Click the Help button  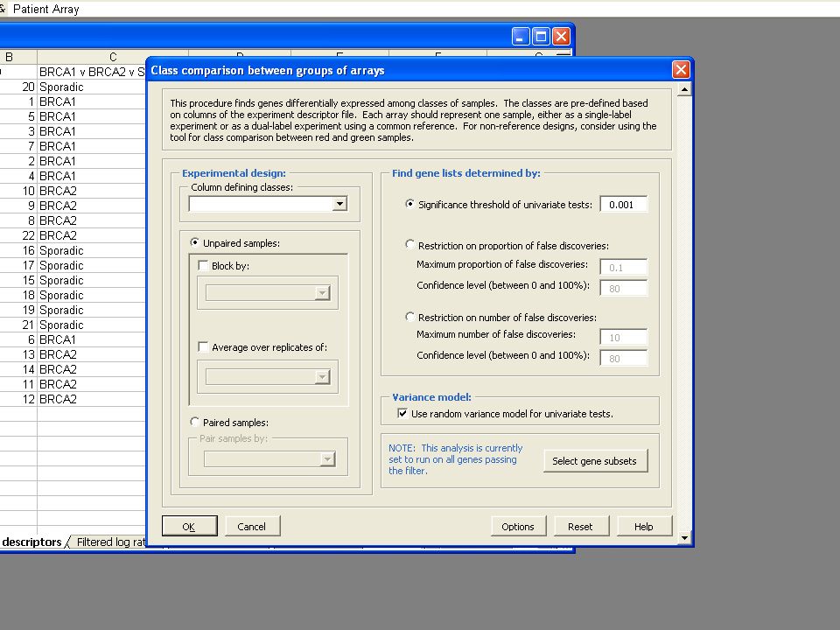click(644, 526)
